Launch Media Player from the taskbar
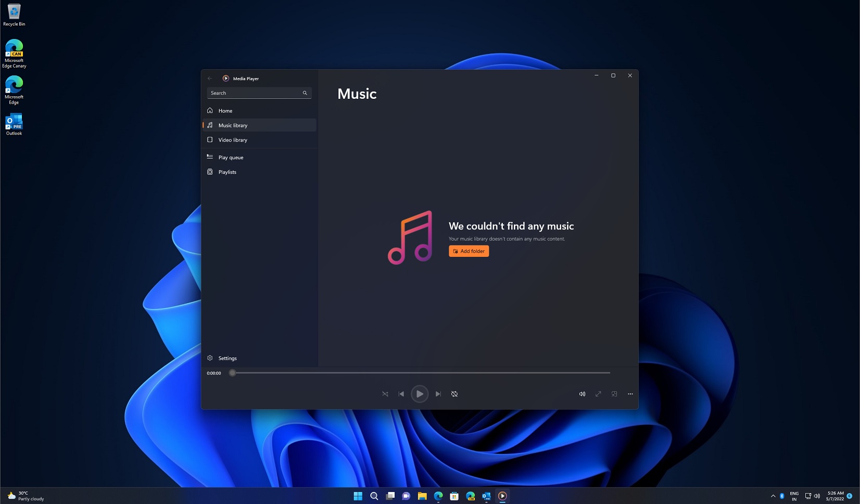 coord(502,496)
